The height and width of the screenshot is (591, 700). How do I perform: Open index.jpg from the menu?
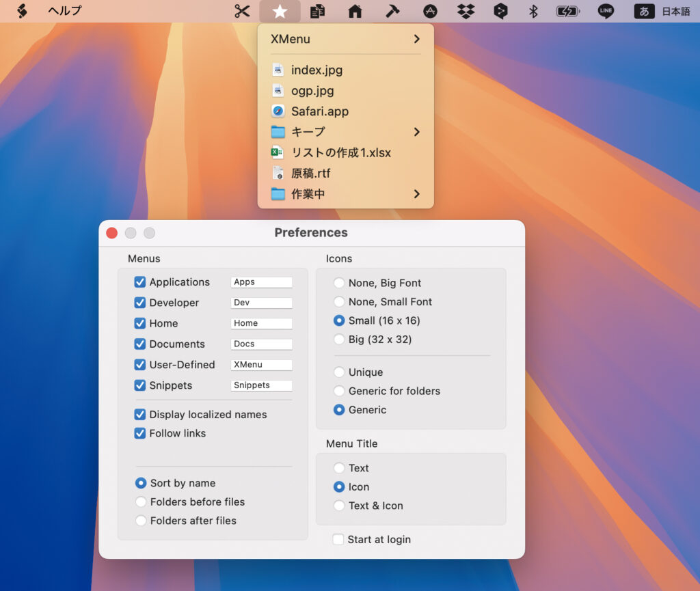coord(345,70)
